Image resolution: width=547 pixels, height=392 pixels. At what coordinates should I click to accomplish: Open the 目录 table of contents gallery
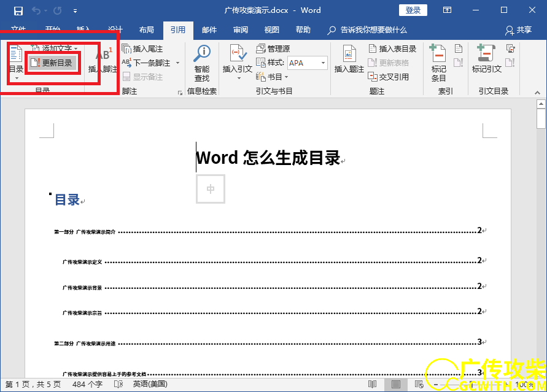click(16, 63)
